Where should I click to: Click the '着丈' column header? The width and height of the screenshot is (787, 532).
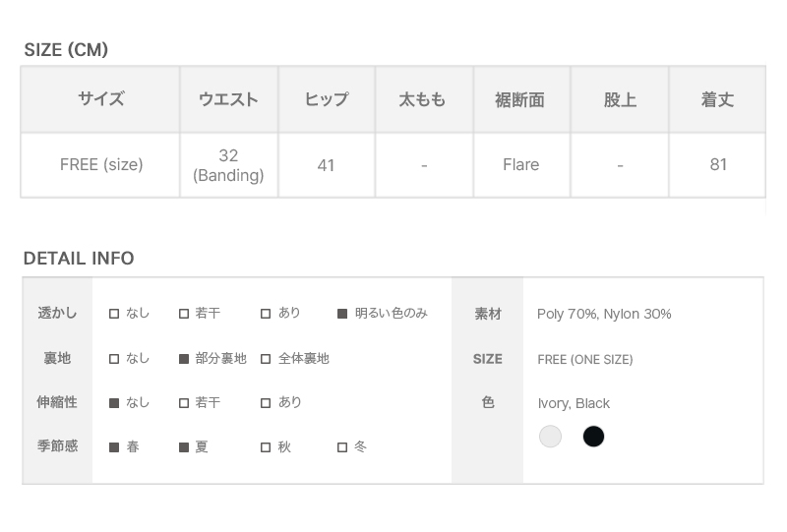tap(717, 99)
